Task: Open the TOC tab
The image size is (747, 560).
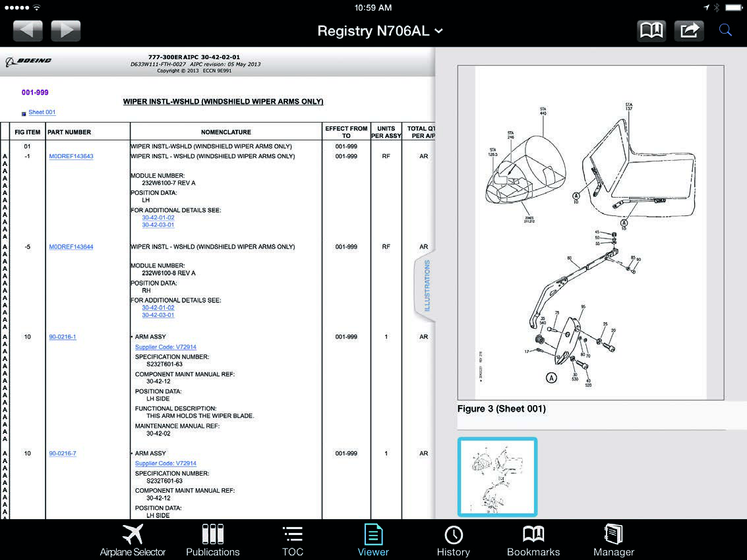Action: [293, 540]
